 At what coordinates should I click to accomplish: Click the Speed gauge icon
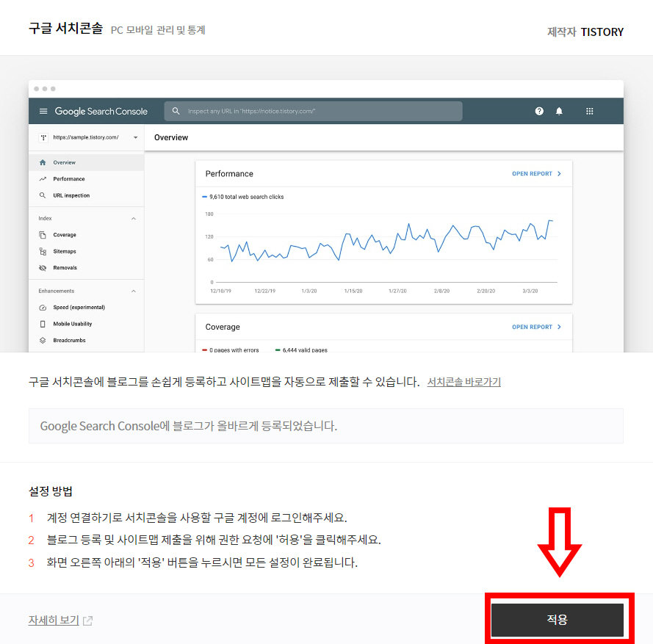point(43,308)
